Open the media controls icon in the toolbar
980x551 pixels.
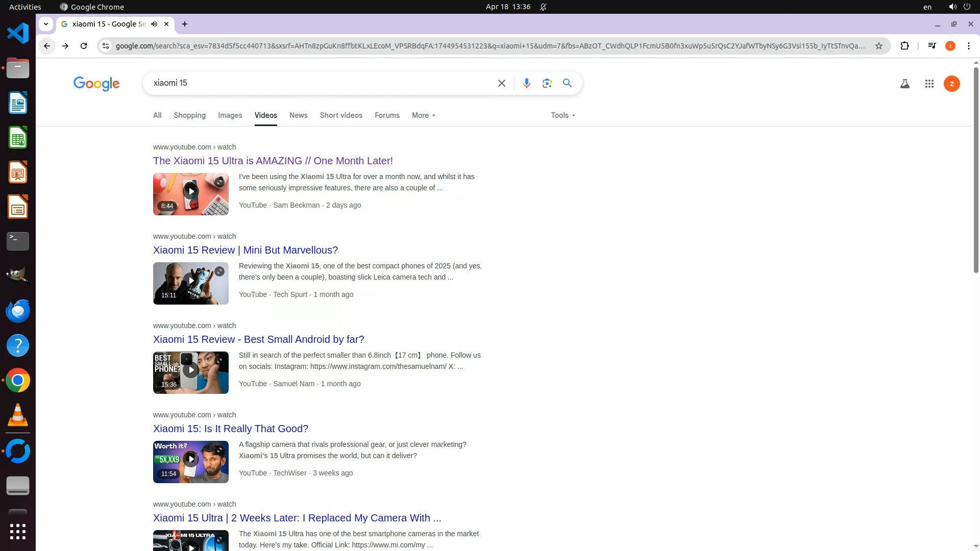(x=932, y=46)
